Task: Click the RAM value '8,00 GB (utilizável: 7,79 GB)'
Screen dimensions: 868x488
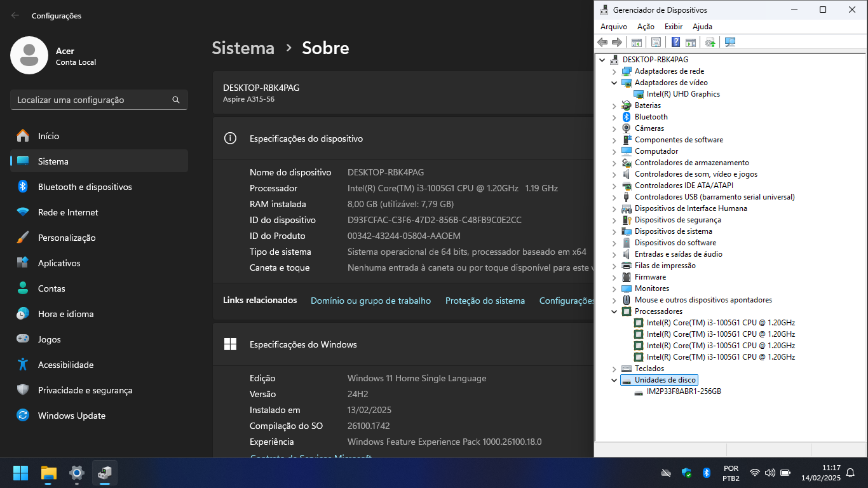Action: (x=400, y=204)
